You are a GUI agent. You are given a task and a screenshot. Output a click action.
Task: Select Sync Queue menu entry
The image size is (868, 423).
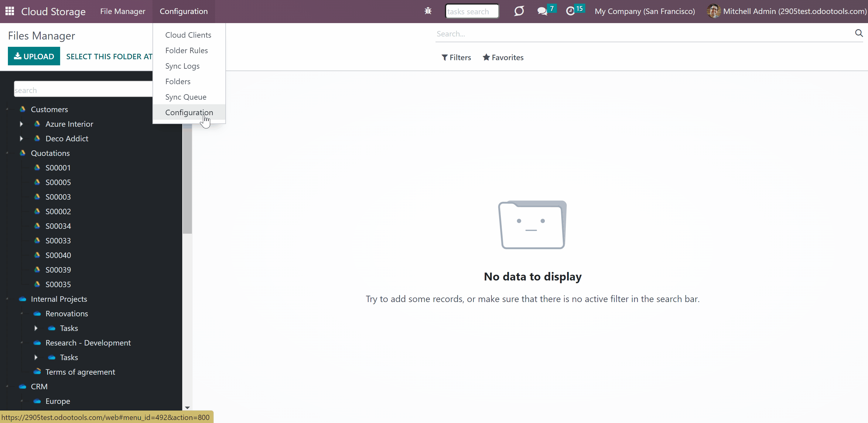click(186, 97)
